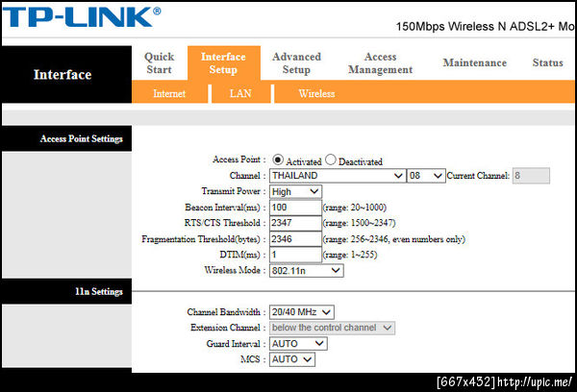This screenshot has width=577, height=392.
Task: Click the disabled Current Channel field
Action: [531, 176]
